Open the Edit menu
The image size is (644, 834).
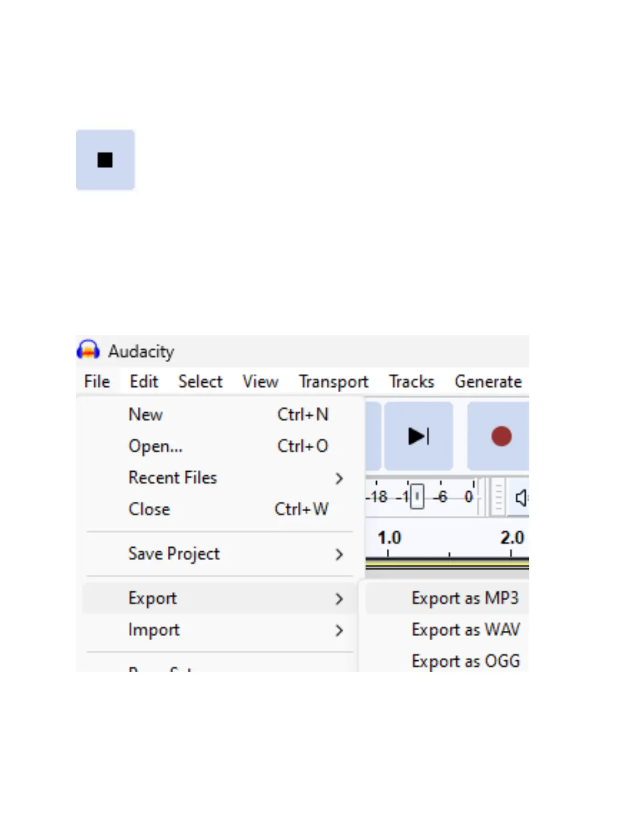(144, 381)
